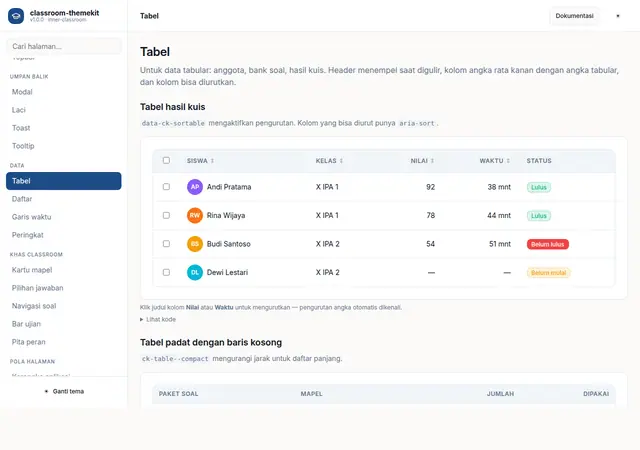Click the Tabel padat dengan baris kosong heading
Screen dimensions: 640x450
point(211,343)
